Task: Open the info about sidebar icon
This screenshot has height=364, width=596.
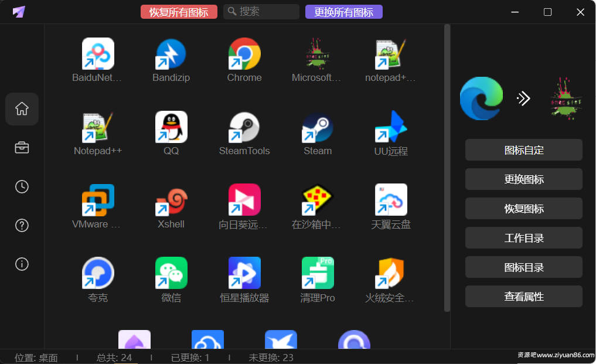Action: [x=22, y=264]
